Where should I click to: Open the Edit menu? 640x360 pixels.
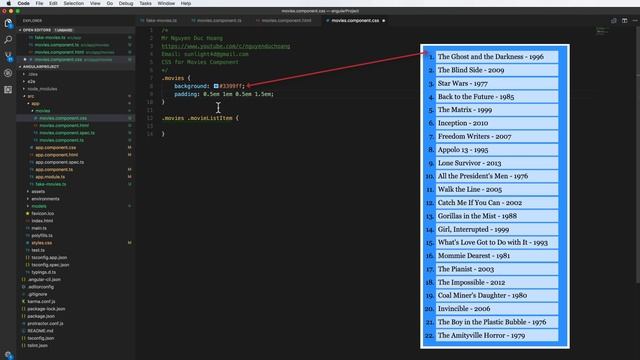(53, 3)
